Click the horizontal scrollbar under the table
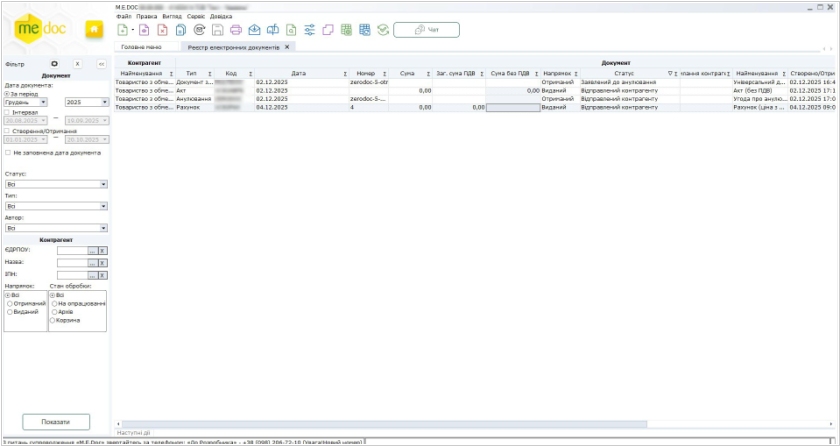The width and height of the screenshot is (840, 446). [400, 424]
